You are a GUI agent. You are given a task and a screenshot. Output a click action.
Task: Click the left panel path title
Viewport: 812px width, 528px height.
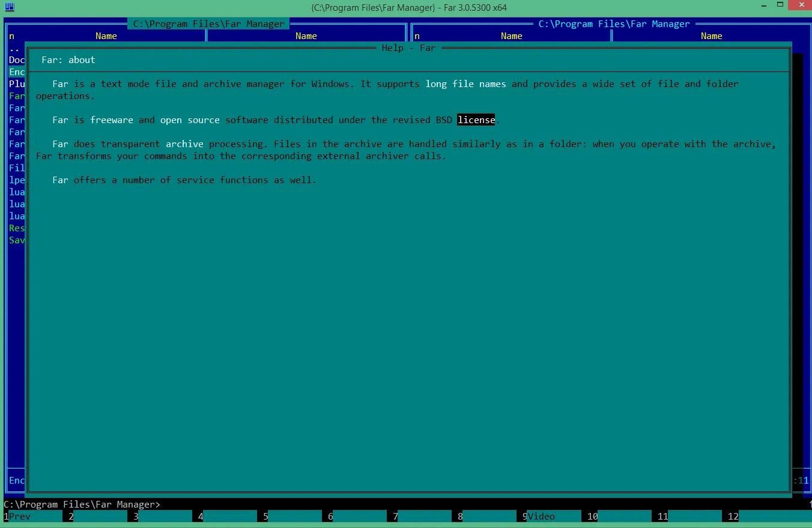tap(208, 24)
